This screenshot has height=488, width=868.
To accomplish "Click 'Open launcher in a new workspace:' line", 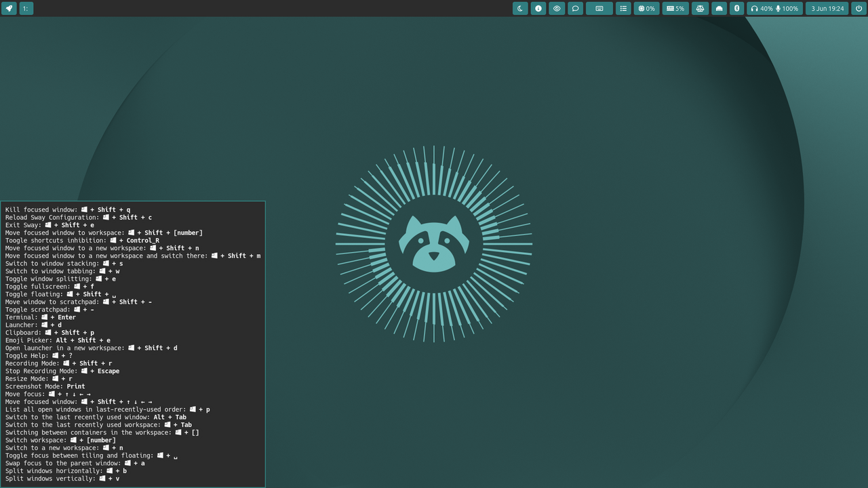I will [x=92, y=348].
